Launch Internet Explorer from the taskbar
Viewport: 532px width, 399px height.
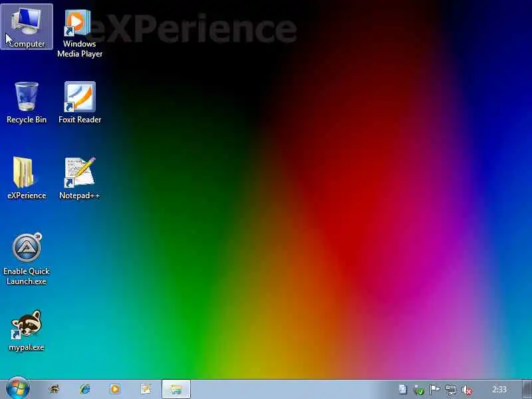pyautogui.click(x=85, y=389)
